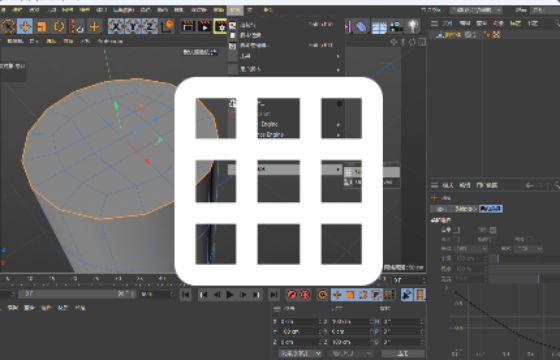Viewport: 560px width, 360px height.
Task: Click the Apply button in the coordinates panel
Action: [403, 354]
